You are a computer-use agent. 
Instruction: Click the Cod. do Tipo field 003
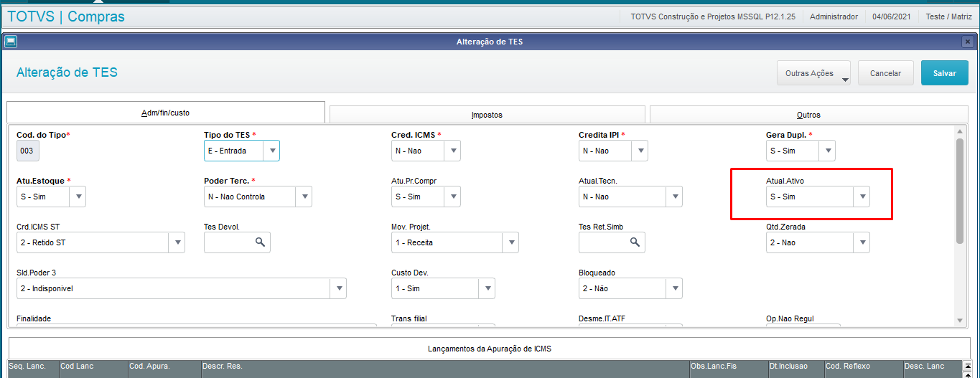(x=28, y=151)
